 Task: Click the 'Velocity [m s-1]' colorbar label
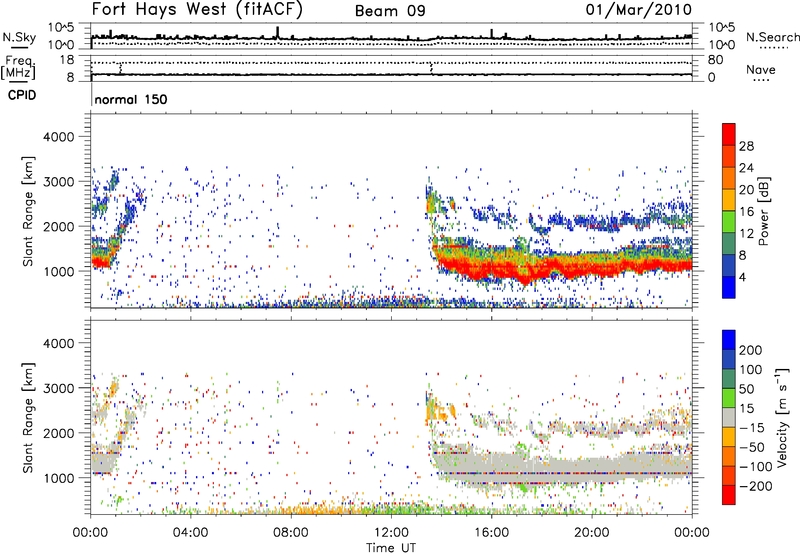coord(782,417)
